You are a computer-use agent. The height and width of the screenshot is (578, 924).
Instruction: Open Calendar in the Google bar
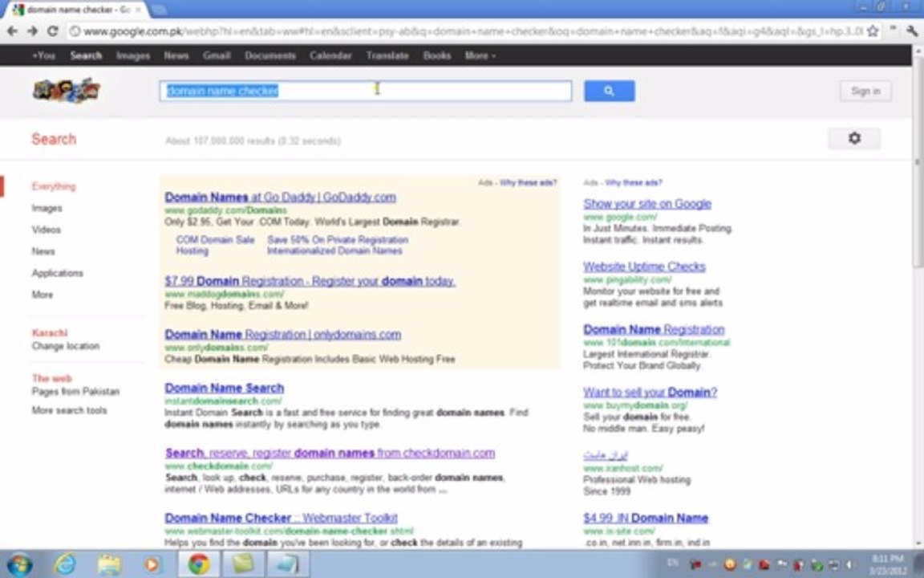pyautogui.click(x=330, y=55)
